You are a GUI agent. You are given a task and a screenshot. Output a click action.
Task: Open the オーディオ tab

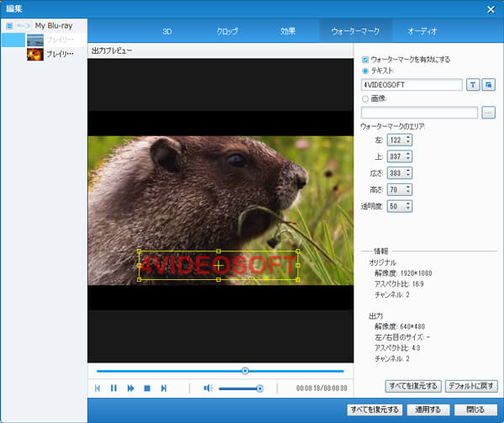tap(422, 30)
